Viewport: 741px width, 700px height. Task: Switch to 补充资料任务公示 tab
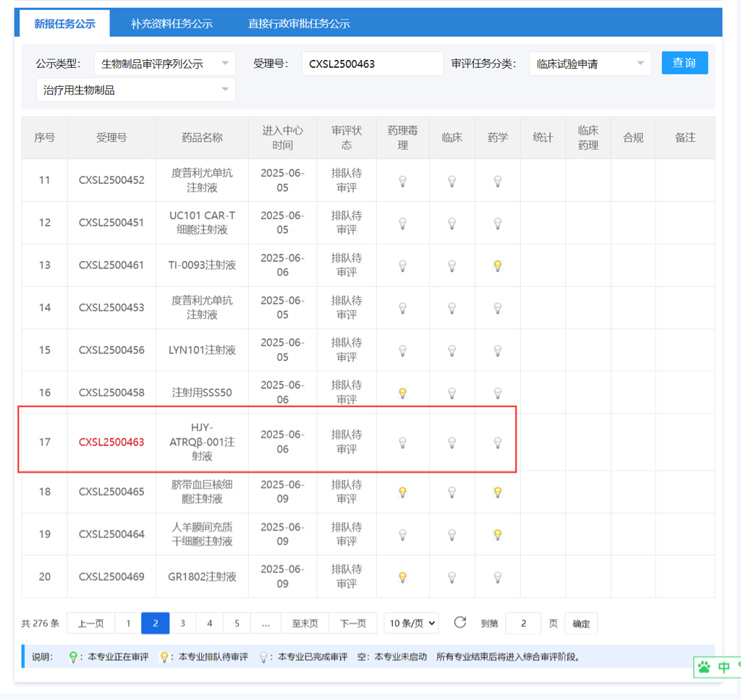[x=172, y=24]
